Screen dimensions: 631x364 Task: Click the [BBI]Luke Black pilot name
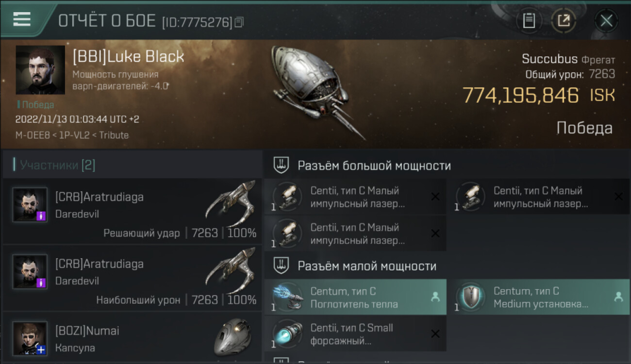[x=129, y=56]
